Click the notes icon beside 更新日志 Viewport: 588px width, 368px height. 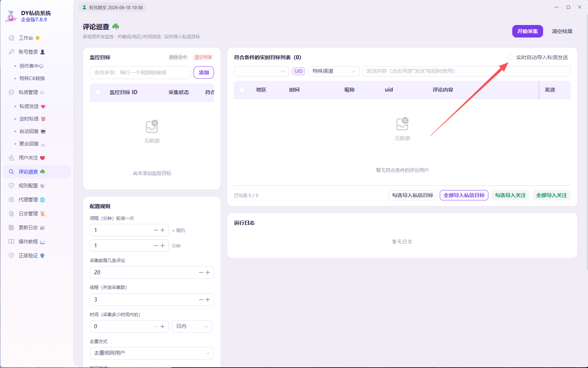[11, 228]
